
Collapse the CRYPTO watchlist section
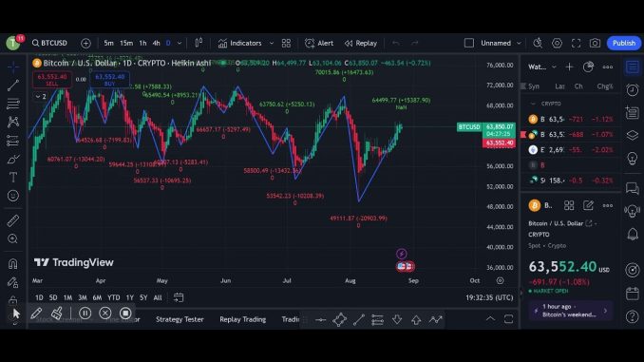click(x=533, y=104)
